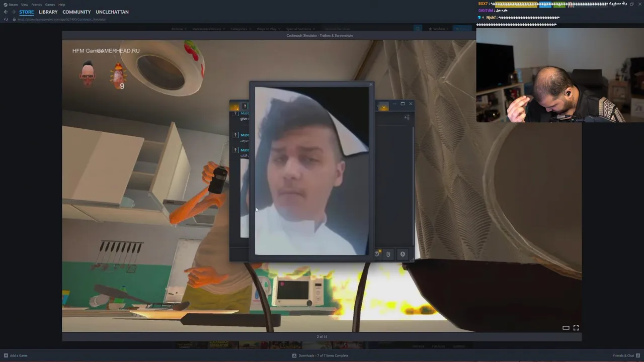This screenshot has height=362, width=644.
Task: Open the Steam menu in the title bar
Action: 11,5
